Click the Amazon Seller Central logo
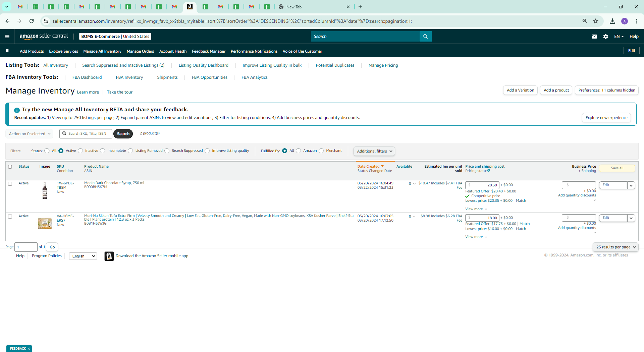Screen dimensions: 644x352 point(44,36)
